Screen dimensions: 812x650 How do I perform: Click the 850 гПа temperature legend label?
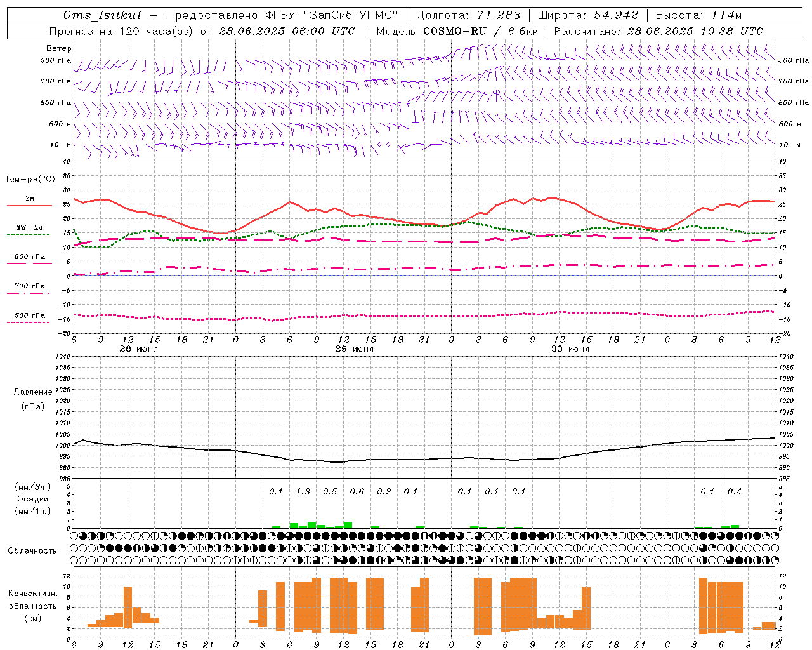point(30,257)
